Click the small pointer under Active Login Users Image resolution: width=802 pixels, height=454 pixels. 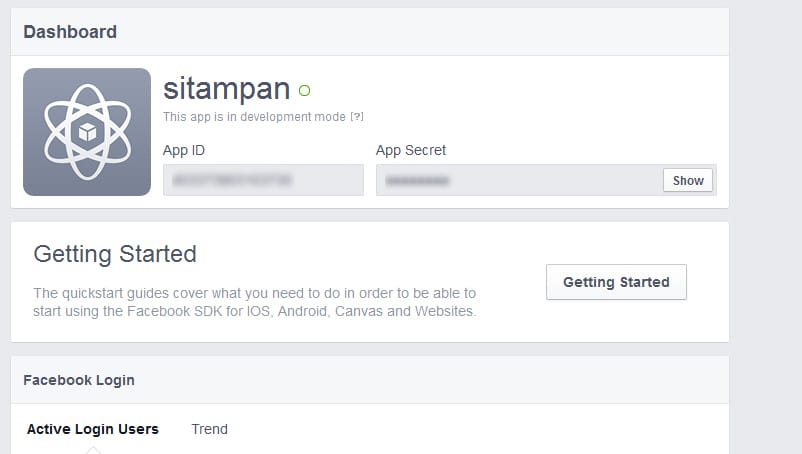point(93,450)
